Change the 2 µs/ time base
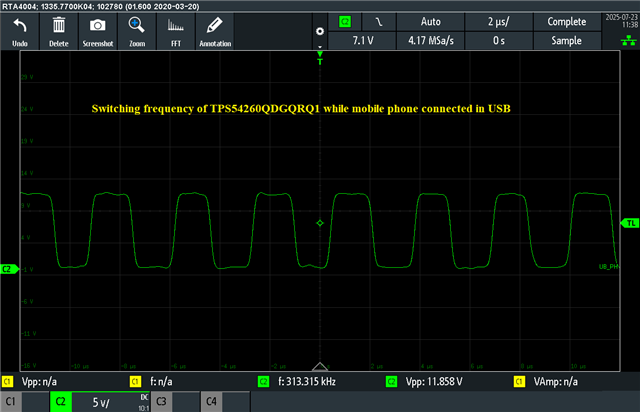The height and width of the screenshot is (412, 640). (x=499, y=22)
